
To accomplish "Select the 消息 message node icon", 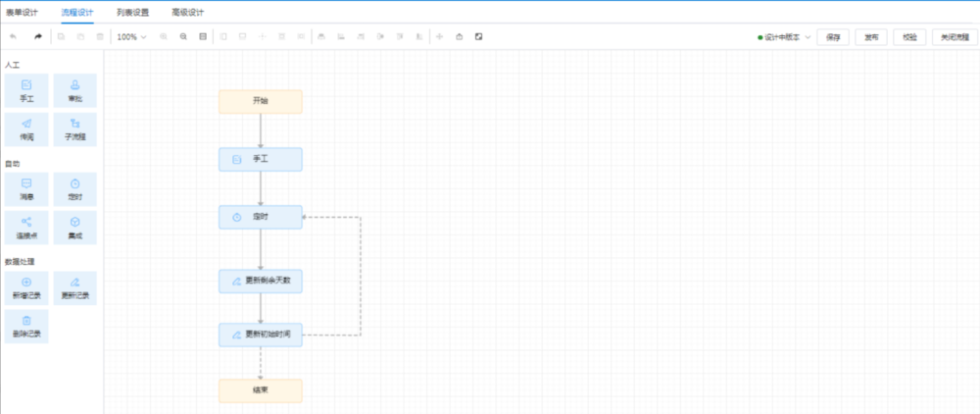I will (26, 184).
